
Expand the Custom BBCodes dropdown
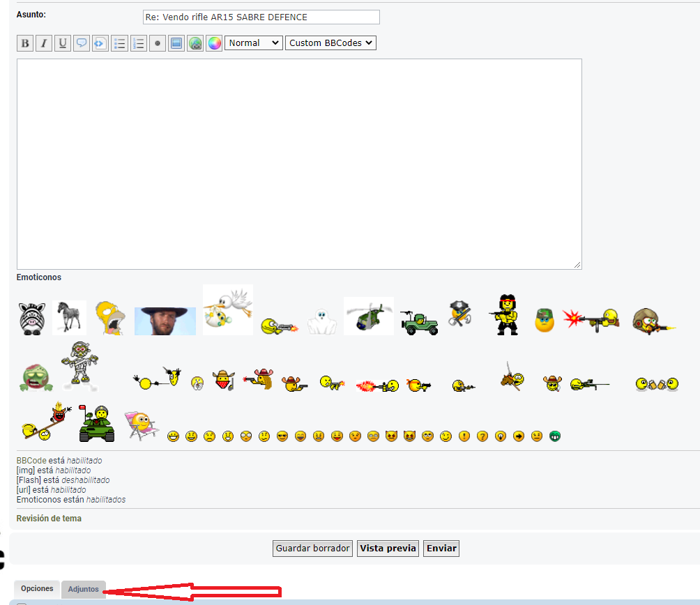pos(330,43)
